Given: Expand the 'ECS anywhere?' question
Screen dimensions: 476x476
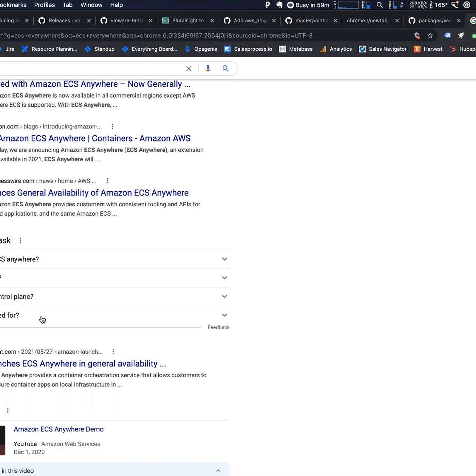Looking at the screenshot, I should [x=224, y=259].
